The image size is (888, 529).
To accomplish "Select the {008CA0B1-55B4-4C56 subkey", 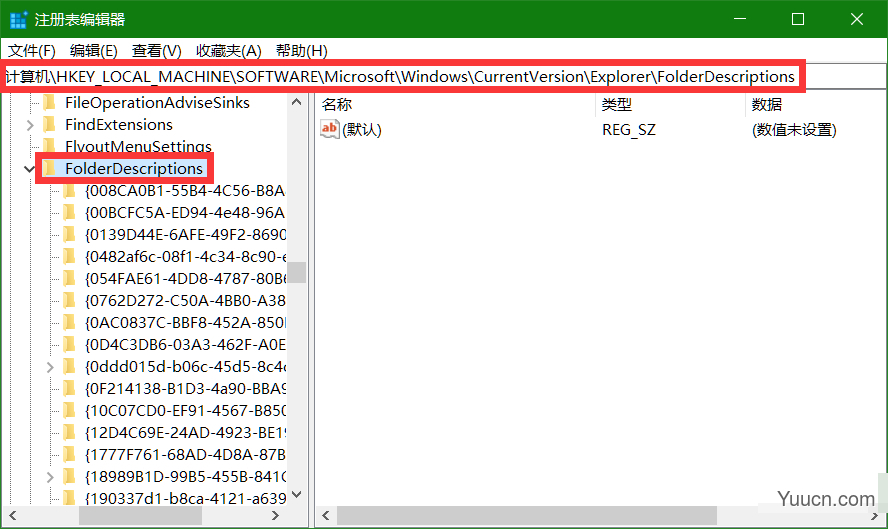I will [x=185, y=190].
